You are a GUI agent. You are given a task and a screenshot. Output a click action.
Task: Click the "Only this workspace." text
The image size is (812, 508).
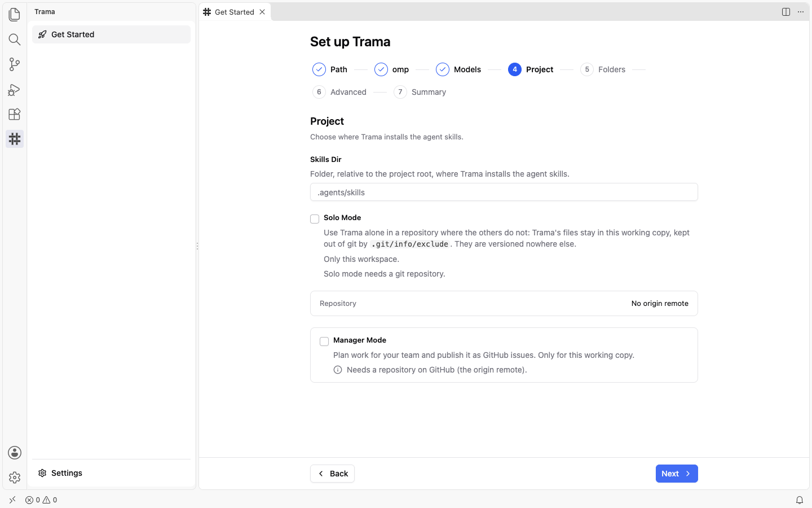[x=361, y=260]
